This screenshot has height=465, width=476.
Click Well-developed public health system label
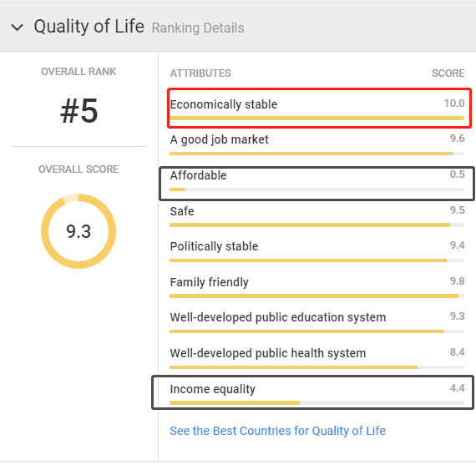[268, 353]
